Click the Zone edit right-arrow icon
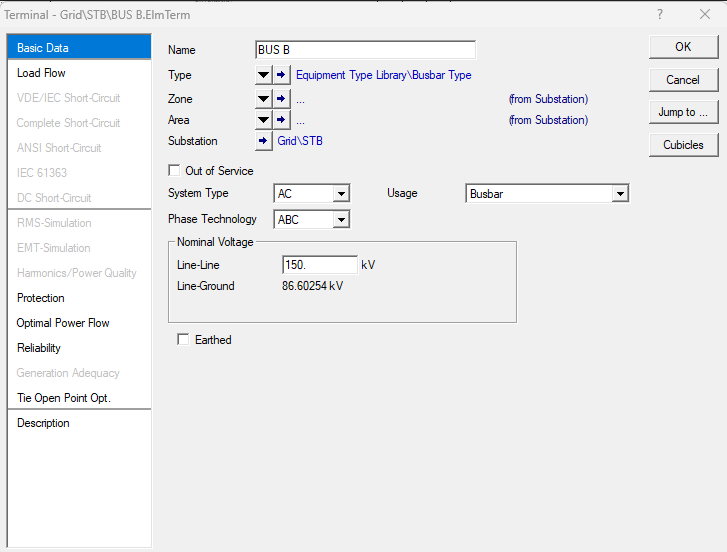 pyautogui.click(x=282, y=99)
